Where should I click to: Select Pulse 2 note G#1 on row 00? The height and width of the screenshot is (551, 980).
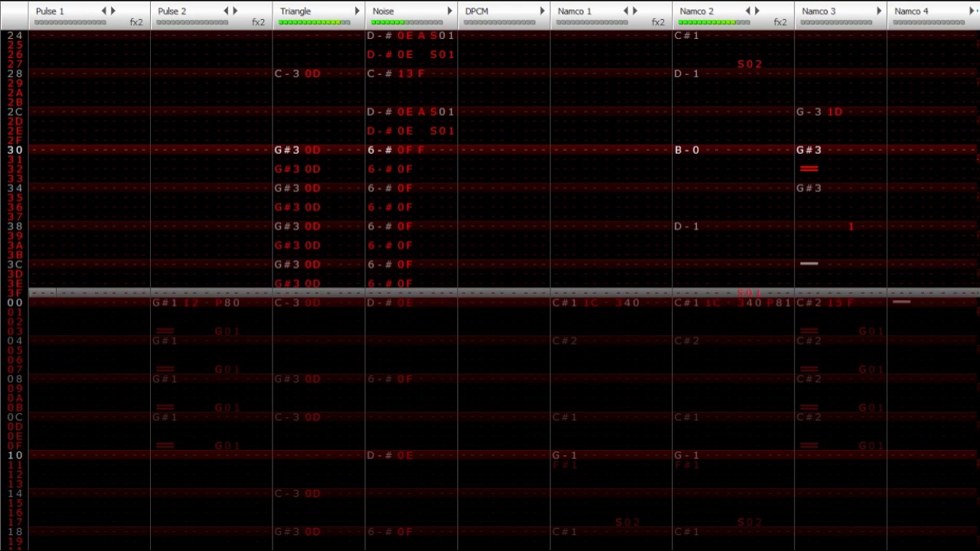pos(165,303)
